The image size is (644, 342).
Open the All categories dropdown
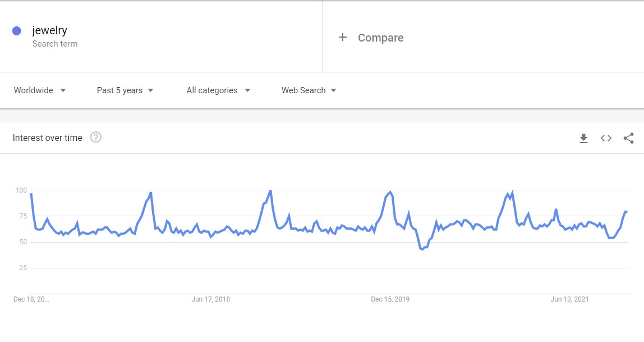click(x=218, y=90)
